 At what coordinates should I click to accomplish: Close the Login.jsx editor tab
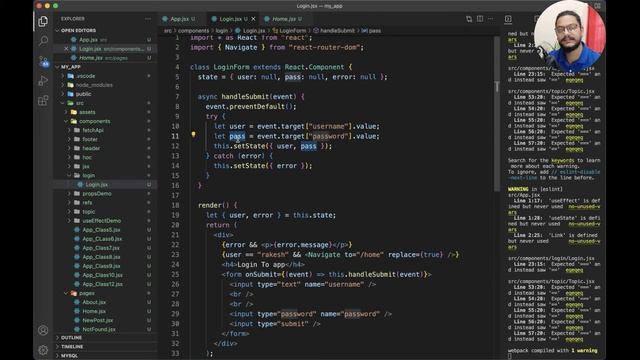pos(253,19)
